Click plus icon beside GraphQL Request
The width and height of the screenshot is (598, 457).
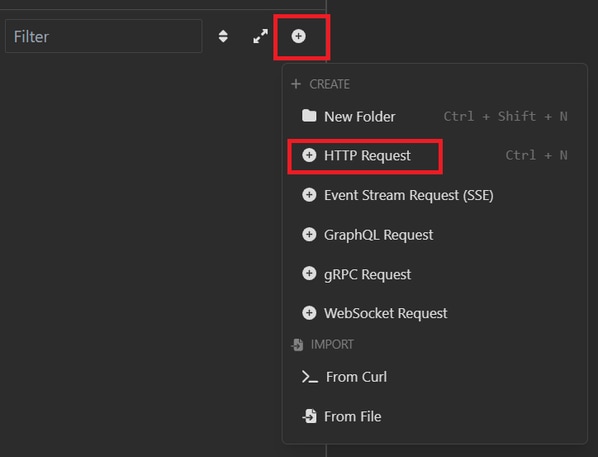tap(309, 234)
